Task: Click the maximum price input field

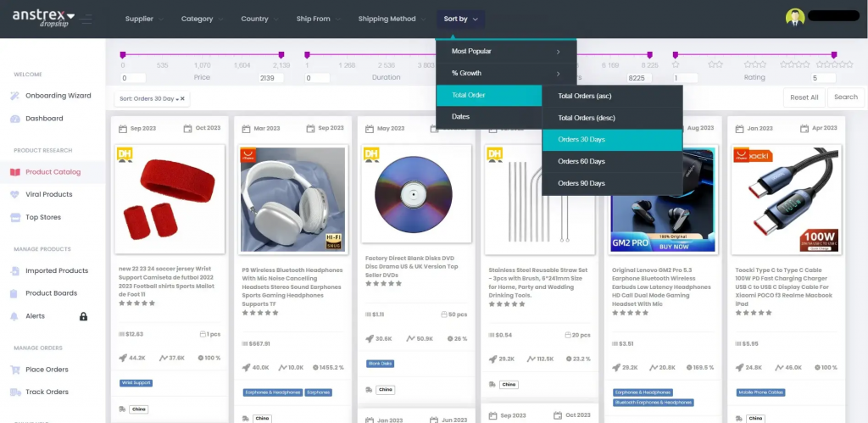Action: click(270, 78)
